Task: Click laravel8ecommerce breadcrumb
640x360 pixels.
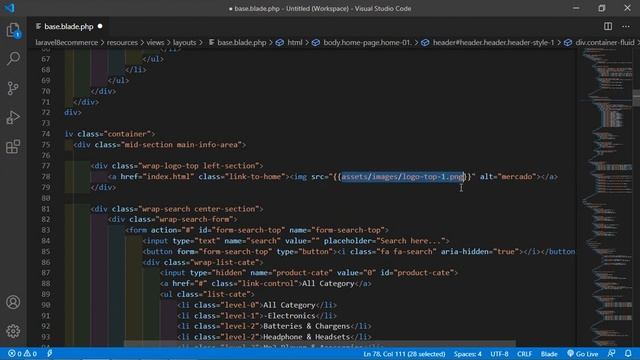Action: tap(67, 42)
